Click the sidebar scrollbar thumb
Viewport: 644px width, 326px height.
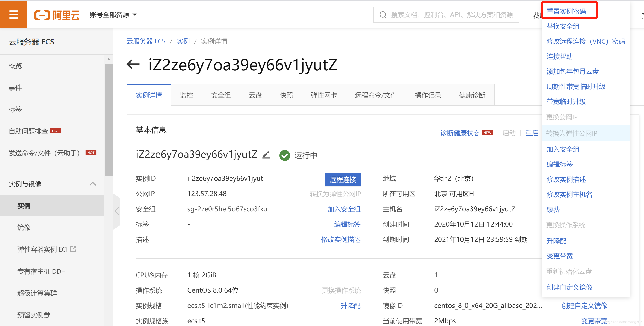click(x=109, y=120)
